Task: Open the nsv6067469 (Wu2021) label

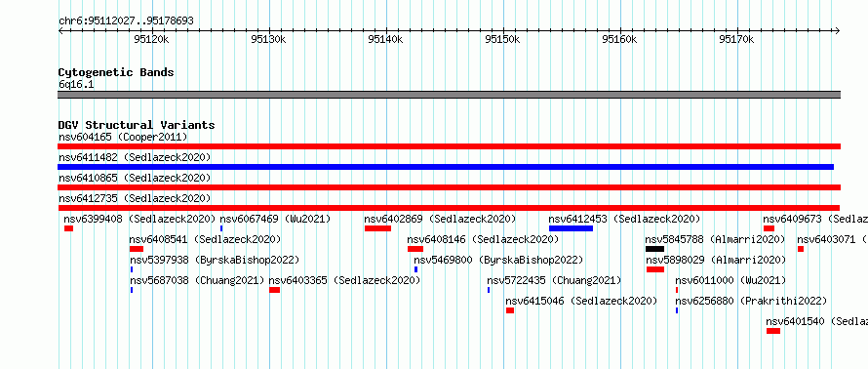Action: (275, 219)
